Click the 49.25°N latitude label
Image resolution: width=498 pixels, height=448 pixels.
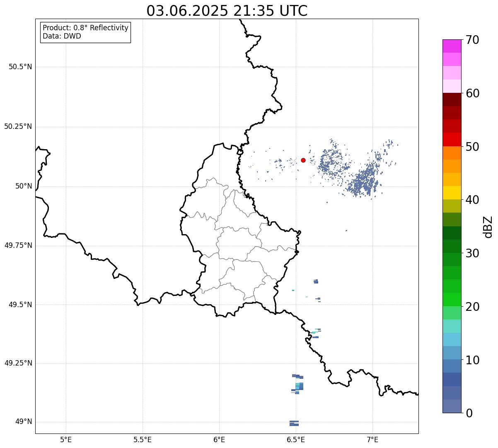[x=18, y=363]
